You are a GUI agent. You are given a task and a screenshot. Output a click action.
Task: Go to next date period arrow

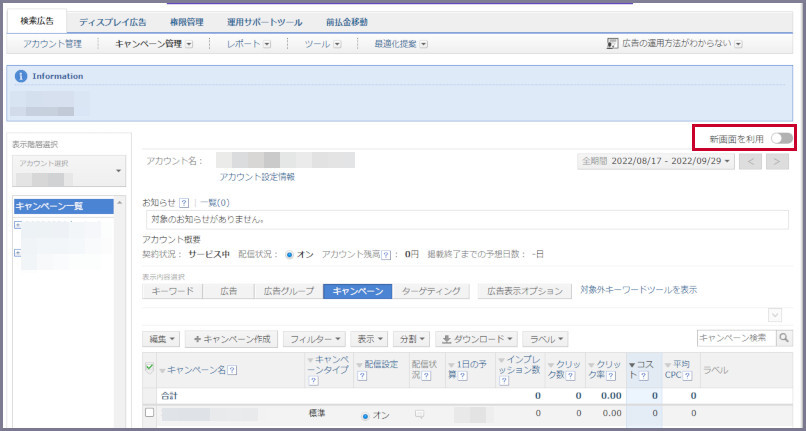[777, 161]
